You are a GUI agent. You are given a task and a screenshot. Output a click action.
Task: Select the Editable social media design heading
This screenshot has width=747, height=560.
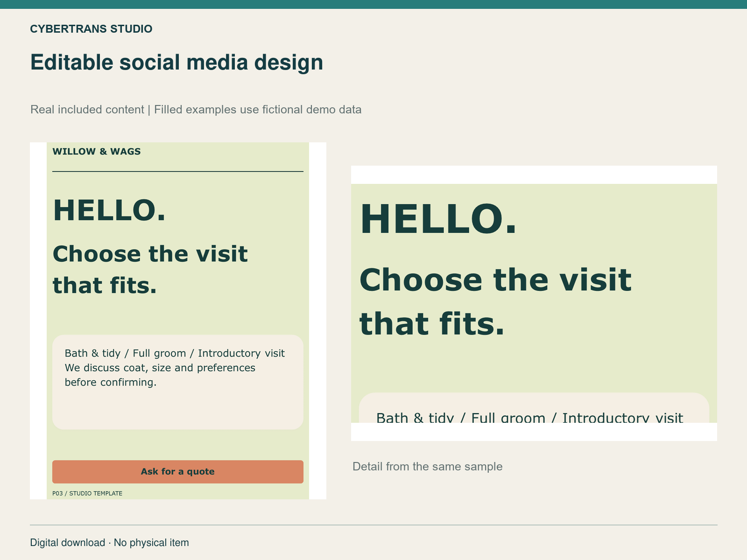(x=176, y=62)
